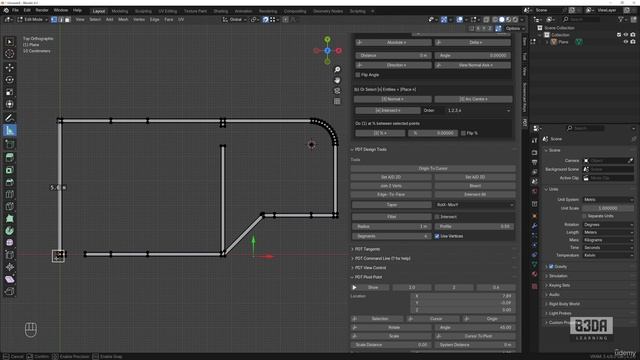The height and width of the screenshot is (360, 640).
Task: Hide the Collection in outliner
Action: point(626,35)
